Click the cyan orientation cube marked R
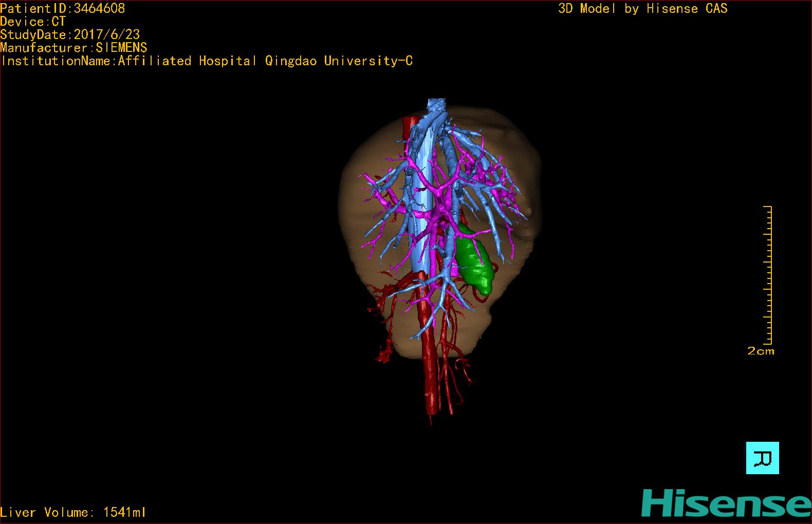The width and height of the screenshot is (812, 524). [x=762, y=458]
